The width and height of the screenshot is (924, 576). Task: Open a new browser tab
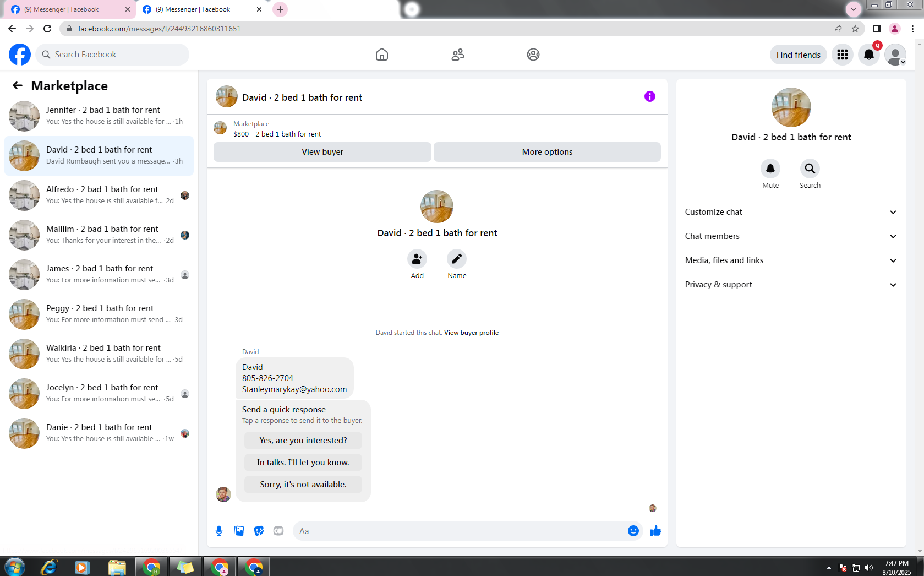(x=280, y=9)
